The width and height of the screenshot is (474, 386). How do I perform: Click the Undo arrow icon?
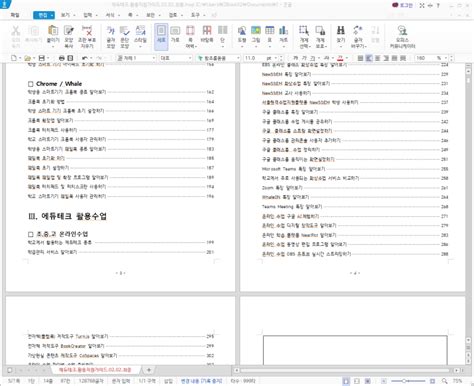[85, 58]
